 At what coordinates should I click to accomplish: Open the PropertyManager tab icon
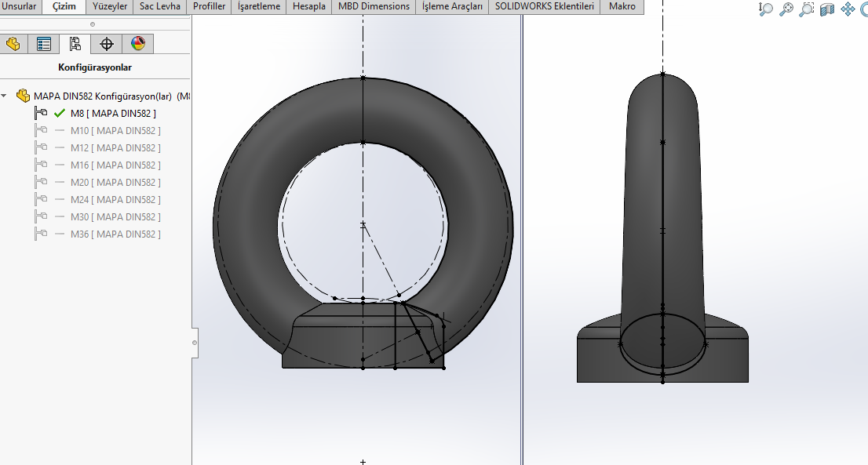click(44, 44)
